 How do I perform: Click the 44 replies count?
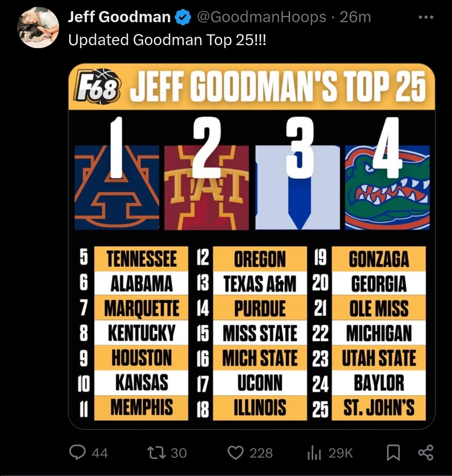click(100, 453)
